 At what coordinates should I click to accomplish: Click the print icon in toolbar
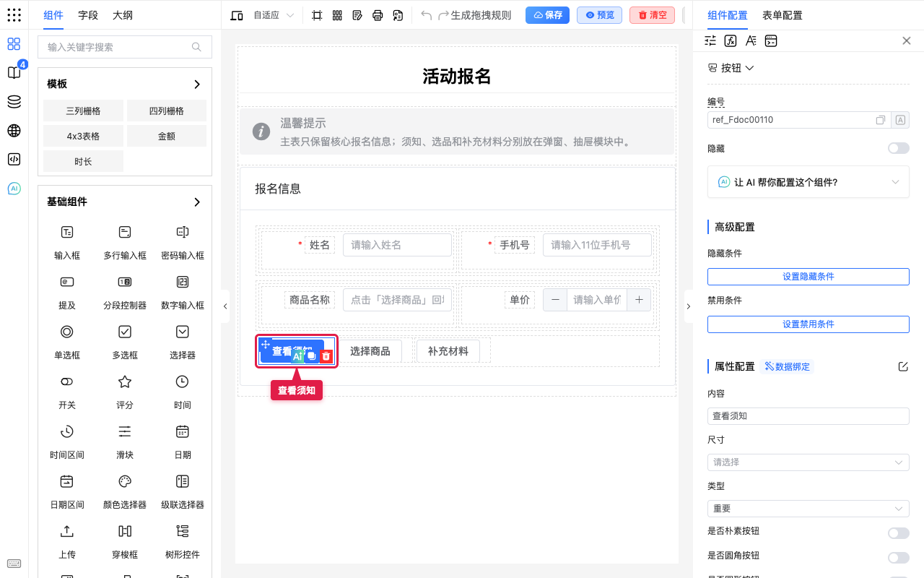tap(378, 15)
